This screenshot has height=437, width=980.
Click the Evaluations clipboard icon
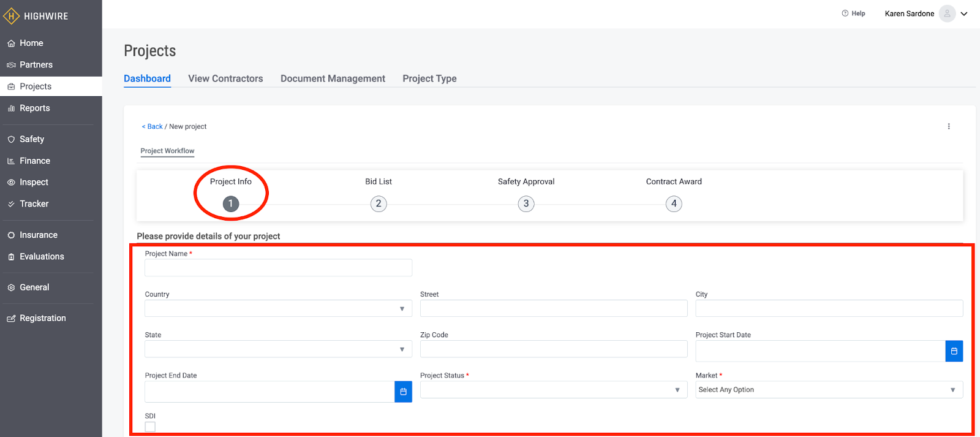click(x=11, y=257)
